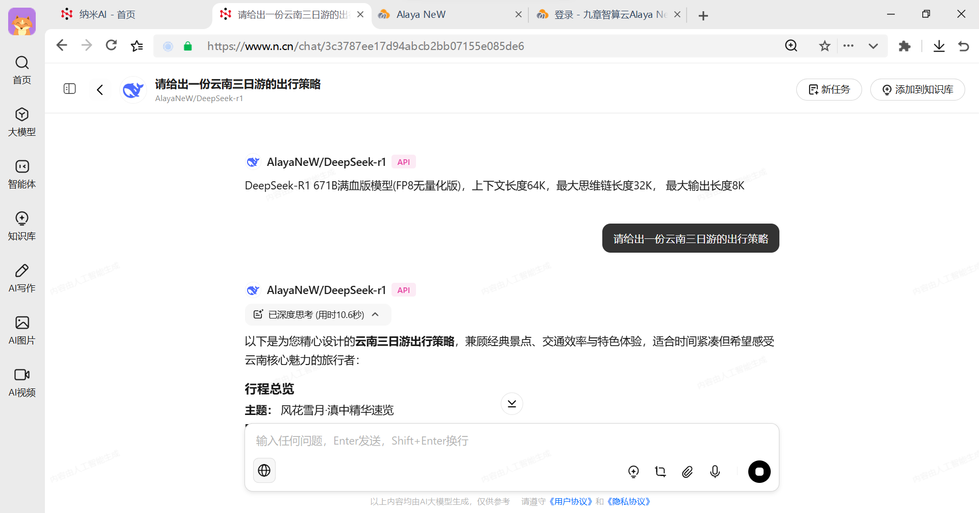Image resolution: width=980 pixels, height=513 pixels.
Task: Open the 《用户协议》 link
Action: pos(570,501)
